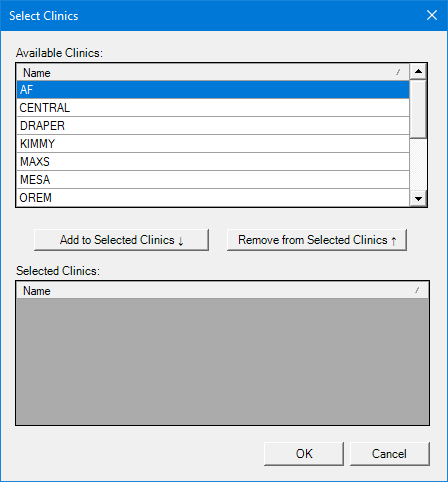Image resolution: width=448 pixels, height=482 pixels.
Task: Click the scroll down arrow in Available Clinics
Action: pyautogui.click(x=418, y=199)
